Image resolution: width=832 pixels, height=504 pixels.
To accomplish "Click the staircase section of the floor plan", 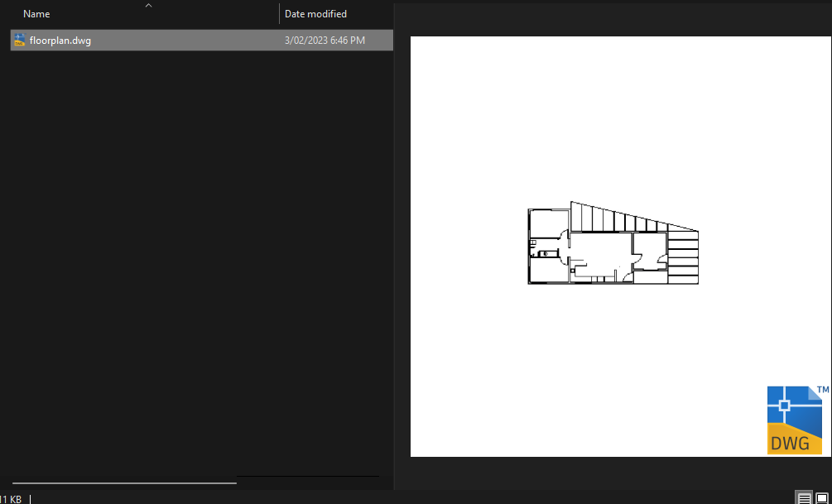I will click(x=683, y=258).
